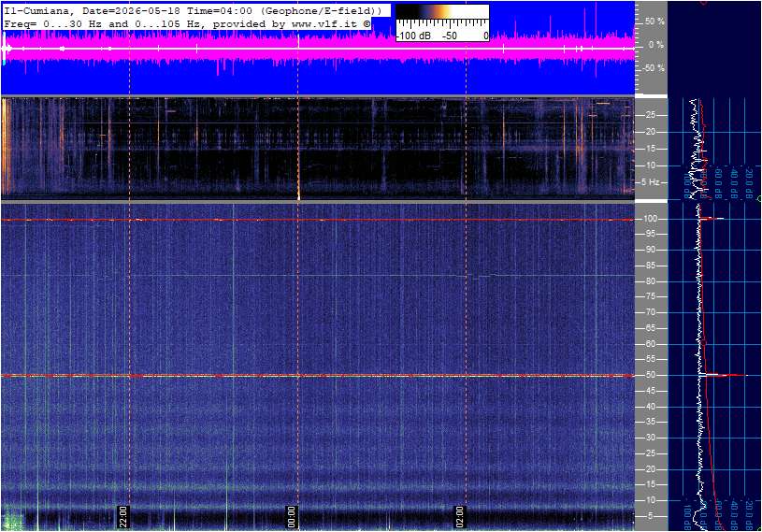The height and width of the screenshot is (532, 762).
Task: Click the 5 Hz label on geophone axis
Action: pyautogui.click(x=651, y=182)
